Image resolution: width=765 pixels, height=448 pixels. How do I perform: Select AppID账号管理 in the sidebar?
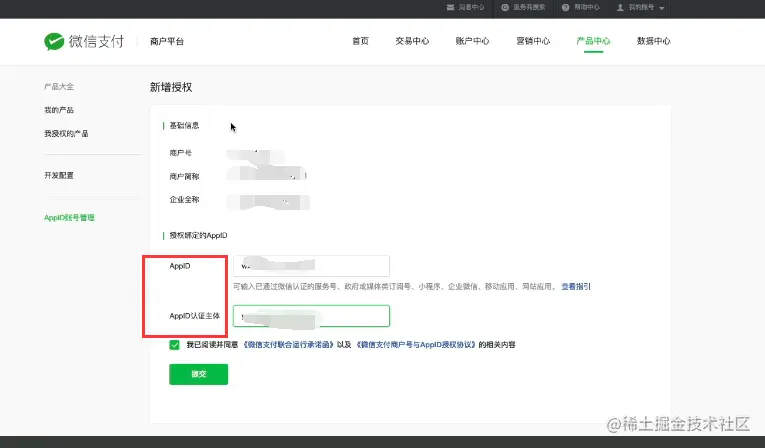click(69, 218)
